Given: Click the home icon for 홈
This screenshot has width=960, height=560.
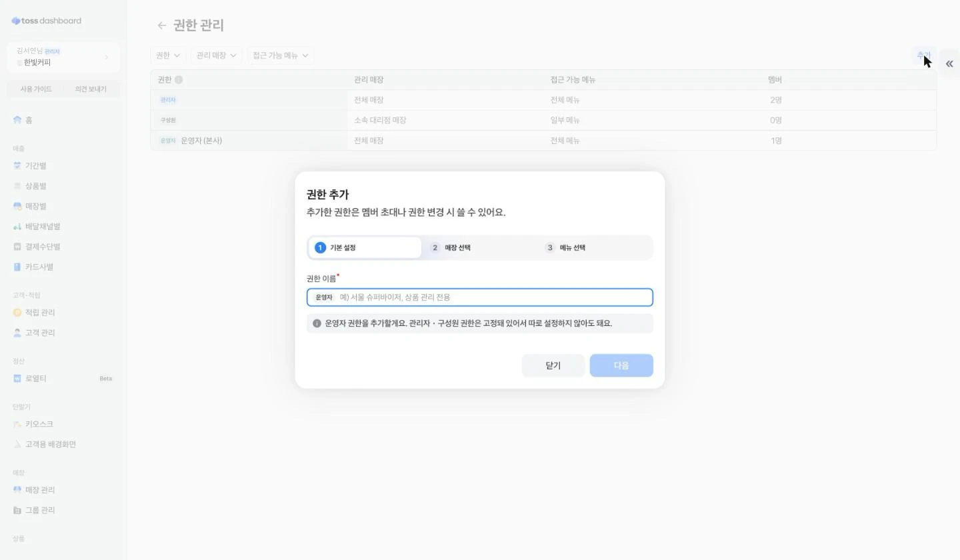Looking at the screenshot, I should (x=17, y=120).
